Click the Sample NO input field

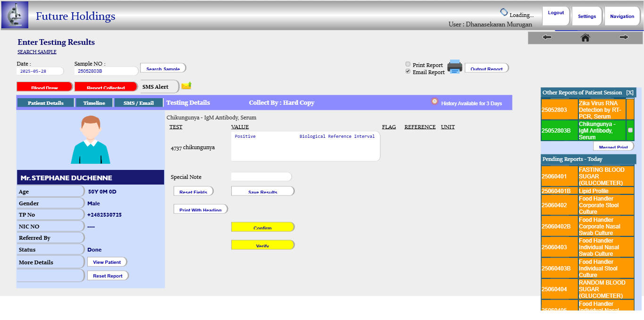106,71
